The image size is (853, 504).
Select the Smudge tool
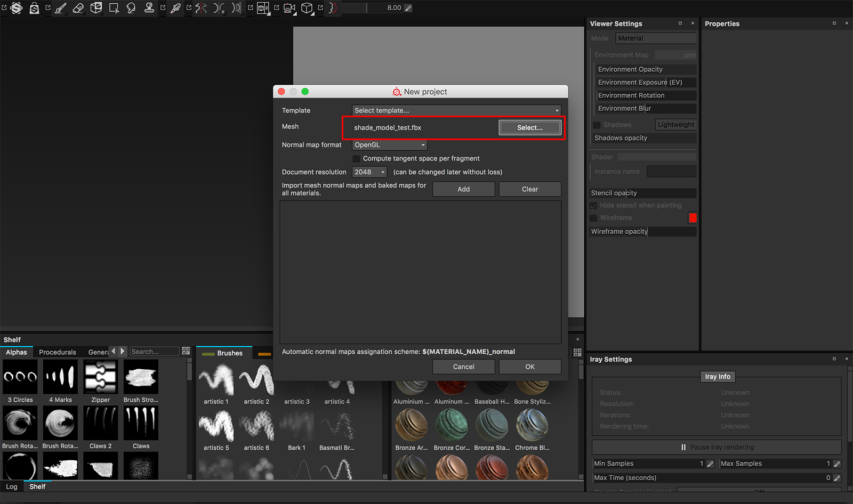click(x=131, y=8)
